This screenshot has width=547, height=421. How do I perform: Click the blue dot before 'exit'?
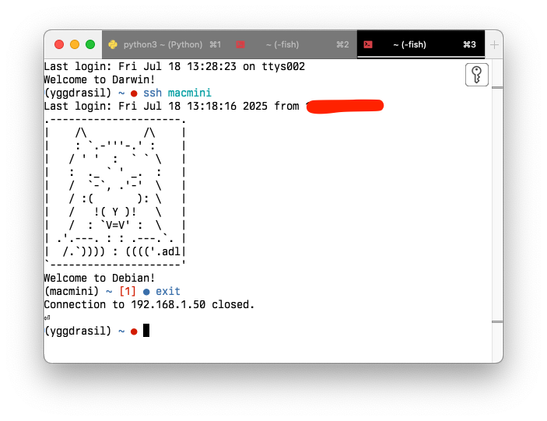(146, 292)
